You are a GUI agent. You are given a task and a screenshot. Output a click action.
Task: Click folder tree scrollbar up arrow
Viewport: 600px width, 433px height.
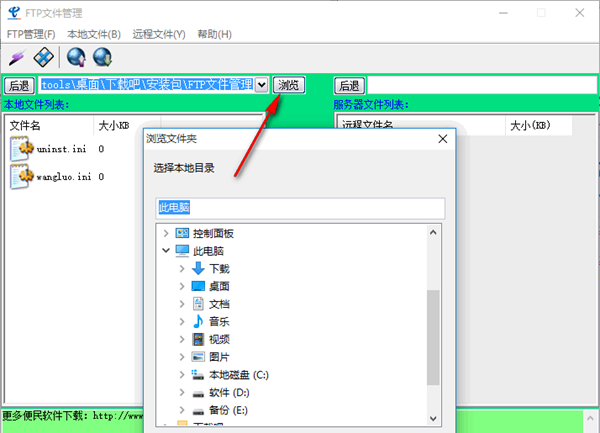pyautogui.click(x=433, y=232)
